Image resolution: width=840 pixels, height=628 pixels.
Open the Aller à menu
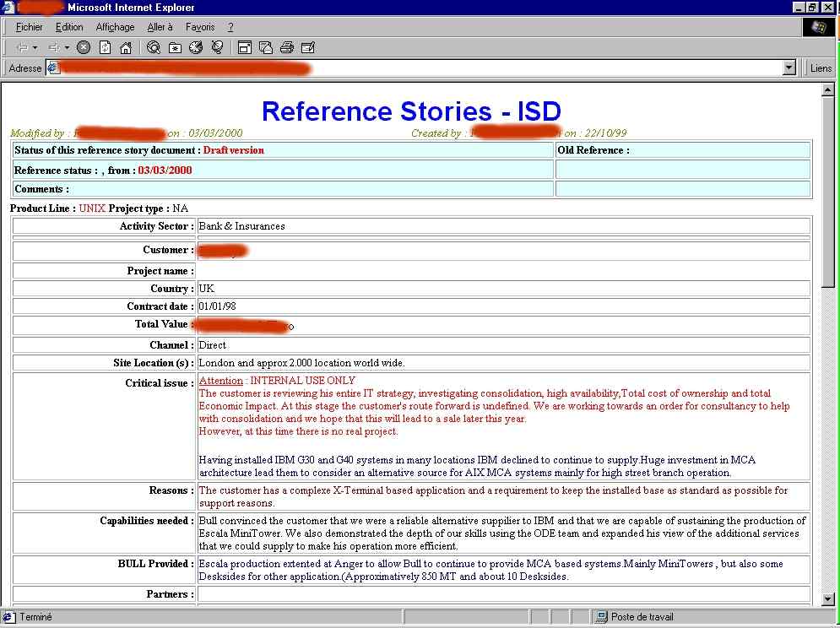(x=160, y=27)
